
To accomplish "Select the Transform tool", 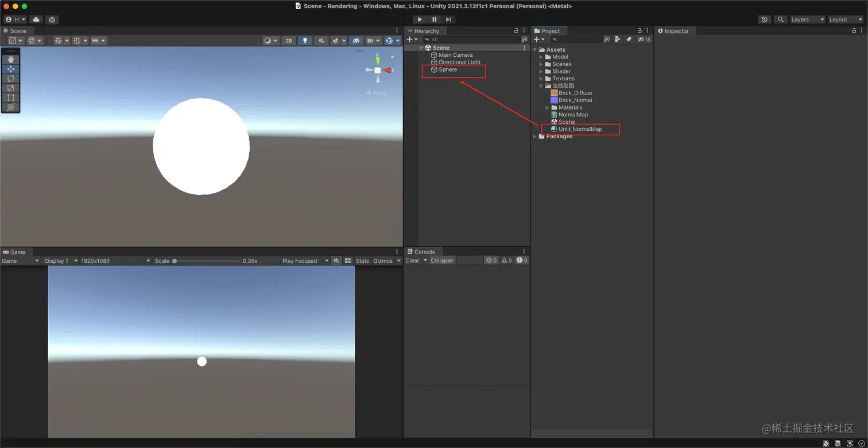I will [x=11, y=107].
